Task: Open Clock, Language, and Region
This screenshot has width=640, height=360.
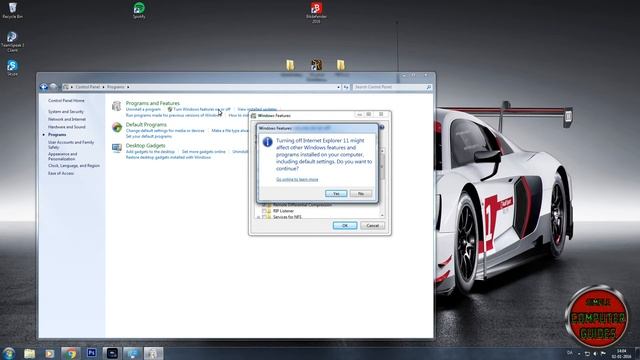Action: coord(74,166)
